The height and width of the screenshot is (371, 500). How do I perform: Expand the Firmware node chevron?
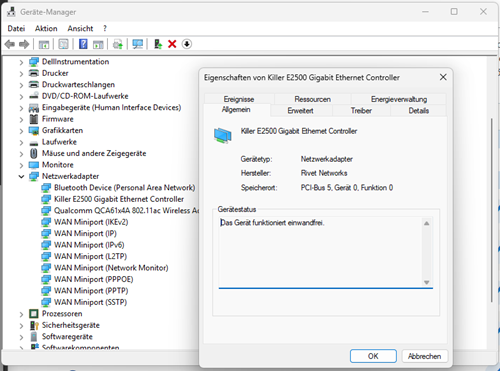click(x=21, y=119)
